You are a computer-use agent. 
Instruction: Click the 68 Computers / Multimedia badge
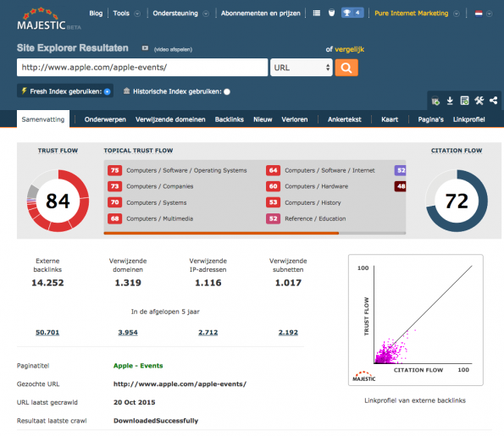point(114,218)
